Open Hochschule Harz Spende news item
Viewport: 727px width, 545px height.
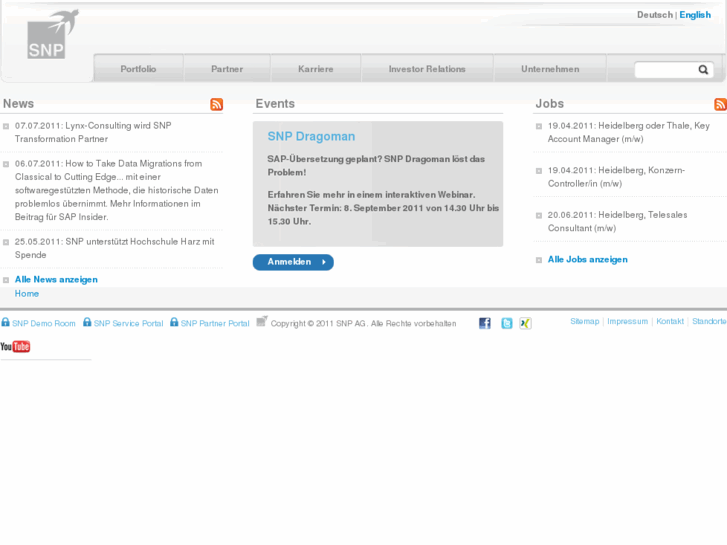(x=115, y=248)
